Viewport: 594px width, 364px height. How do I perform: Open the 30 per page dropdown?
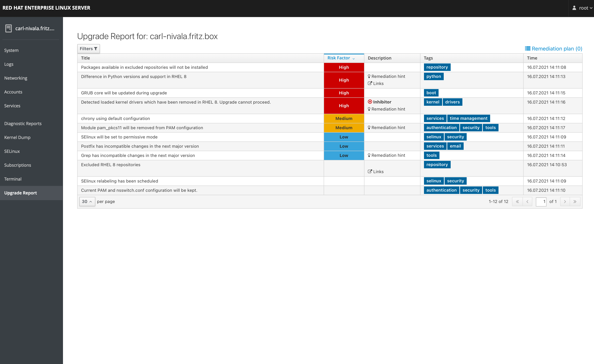[x=87, y=202]
